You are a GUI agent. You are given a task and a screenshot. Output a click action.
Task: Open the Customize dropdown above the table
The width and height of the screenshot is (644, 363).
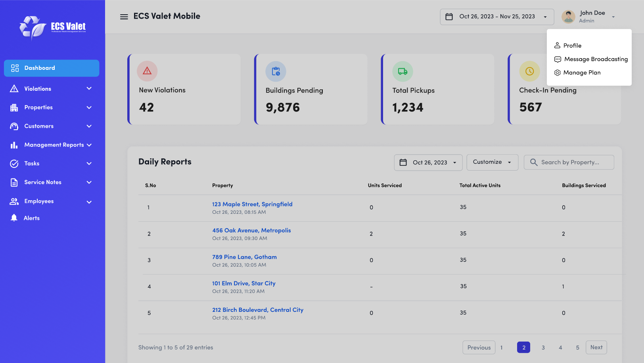492,162
